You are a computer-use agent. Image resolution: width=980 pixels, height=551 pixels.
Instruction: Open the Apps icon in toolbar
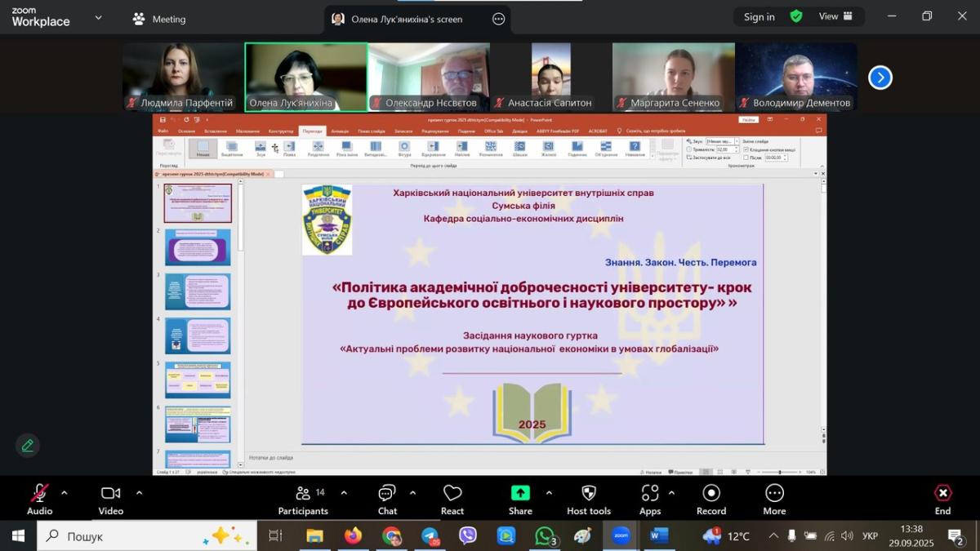[x=650, y=494]
